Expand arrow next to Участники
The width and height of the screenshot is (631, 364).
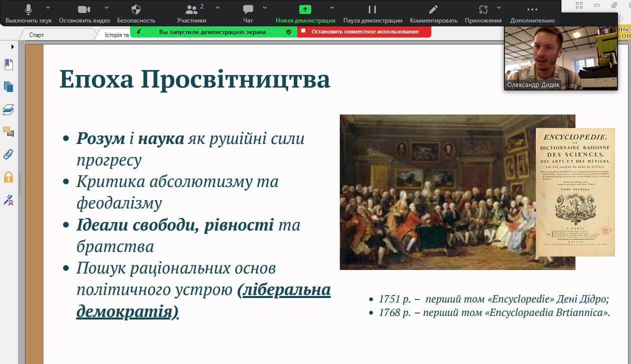pos(217,7)
